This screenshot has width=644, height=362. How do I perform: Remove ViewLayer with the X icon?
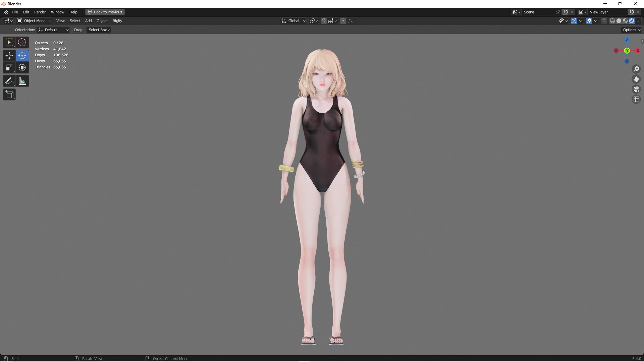pos(638,12)
